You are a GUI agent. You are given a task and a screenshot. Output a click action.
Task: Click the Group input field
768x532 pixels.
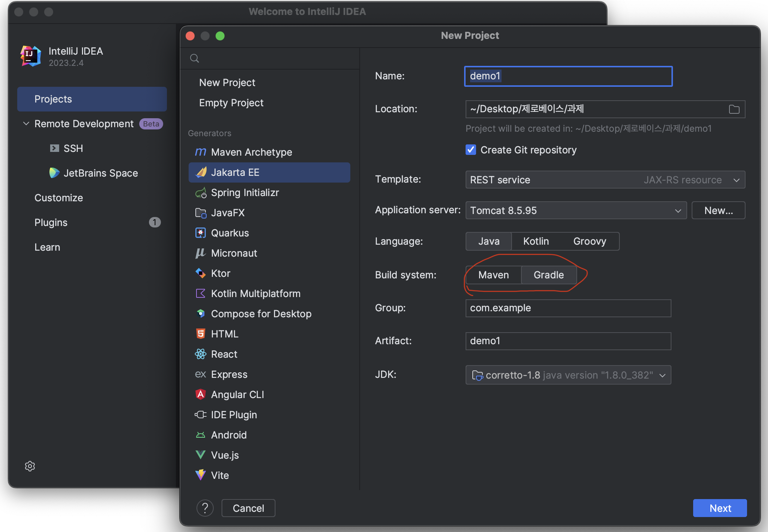568,308
